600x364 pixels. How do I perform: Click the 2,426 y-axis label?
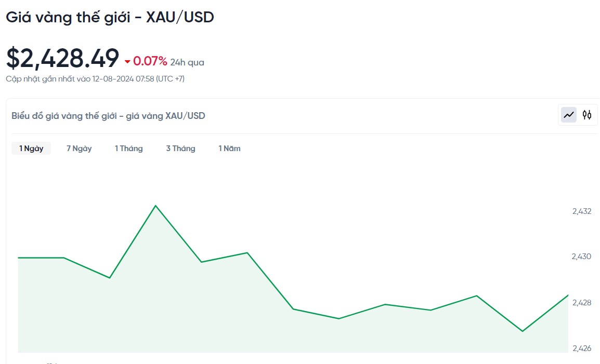[x=581, y=348]
